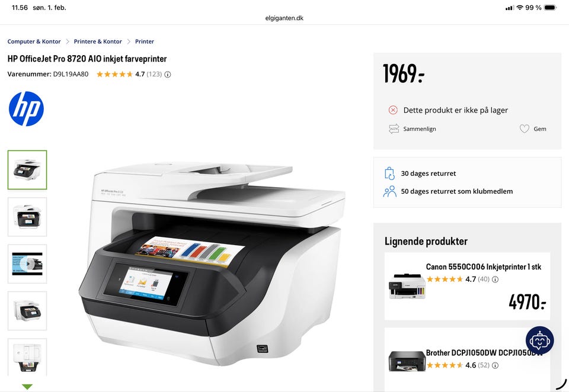Click the 30 dages returret bag icon
This screenshot has width=569, height=392.
click(x=389, y=173)
